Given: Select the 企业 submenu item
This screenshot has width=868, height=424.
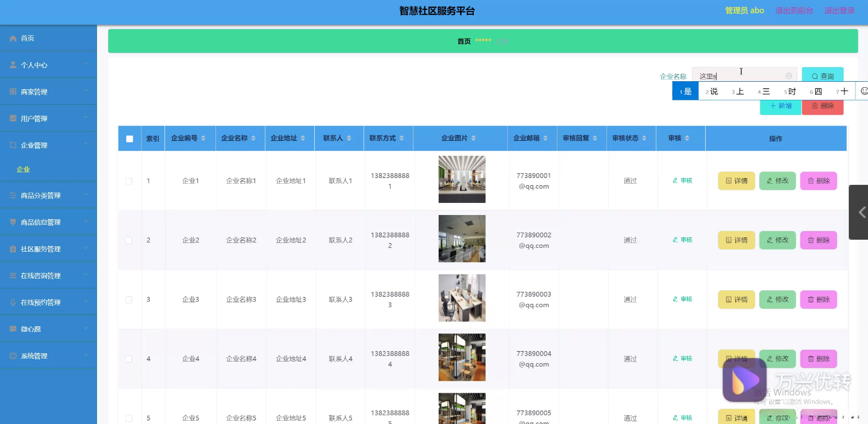Looking at the screenshot, I should coord(23,169).
